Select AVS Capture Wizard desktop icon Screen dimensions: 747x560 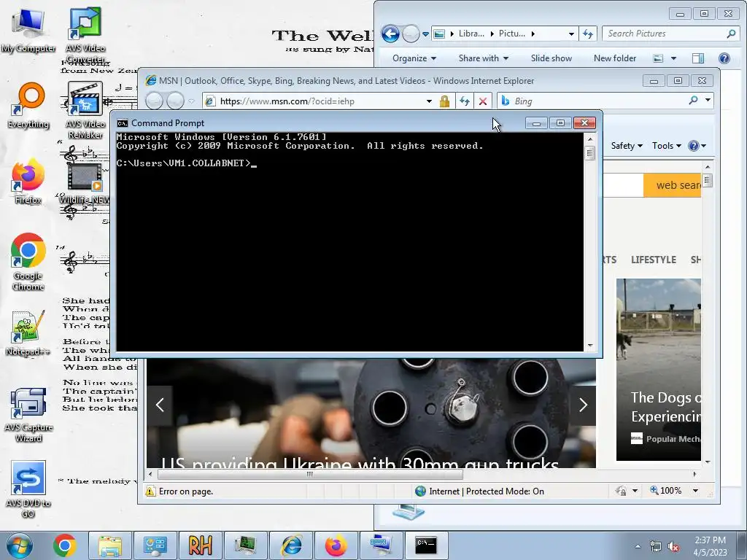pos(28,414)
